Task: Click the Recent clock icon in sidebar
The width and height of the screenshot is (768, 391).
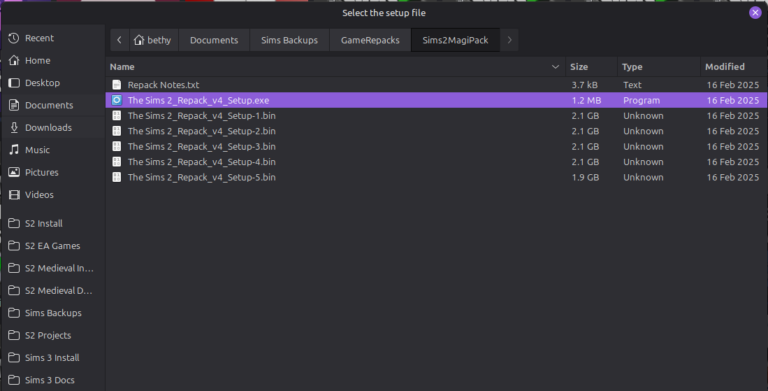Action: tap(14, 38)
